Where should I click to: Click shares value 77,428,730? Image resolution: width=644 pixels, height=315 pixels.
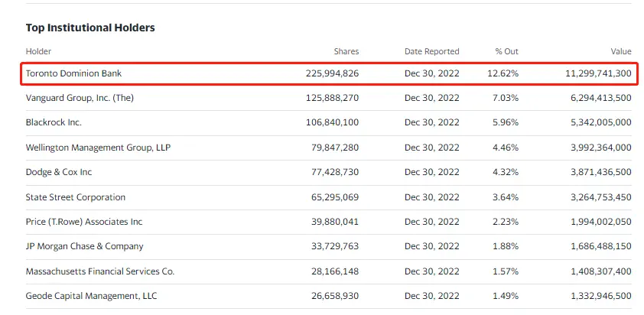tap(335, 172)
